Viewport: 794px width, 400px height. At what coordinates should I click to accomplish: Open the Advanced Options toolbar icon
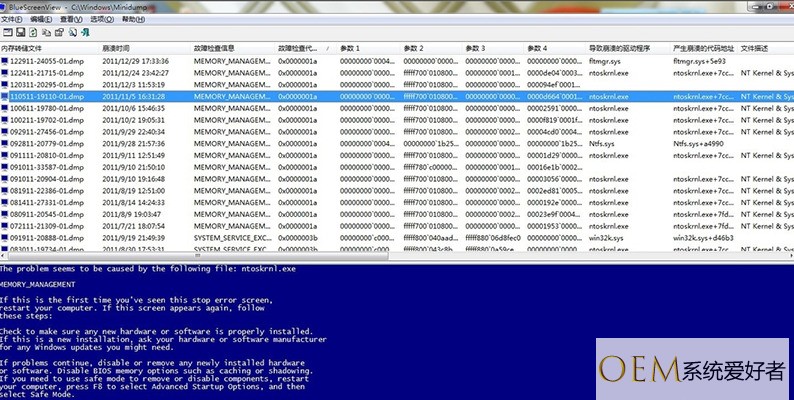coord(8,32)
